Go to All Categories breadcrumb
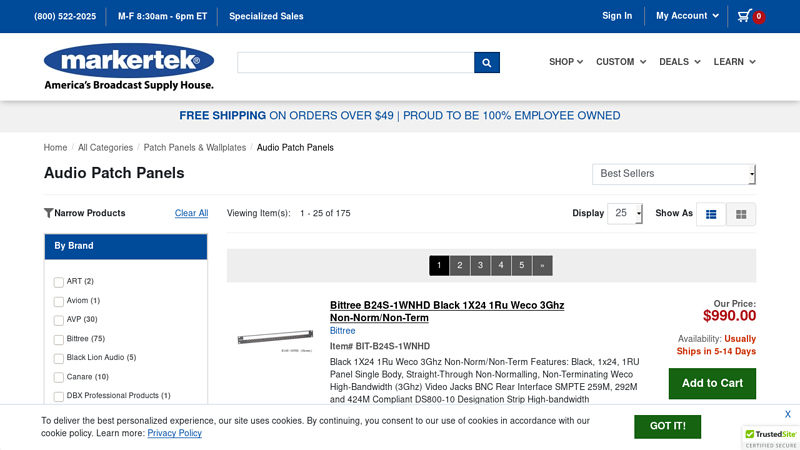Viewport: 800px width, 450px height. pos(105,147)
